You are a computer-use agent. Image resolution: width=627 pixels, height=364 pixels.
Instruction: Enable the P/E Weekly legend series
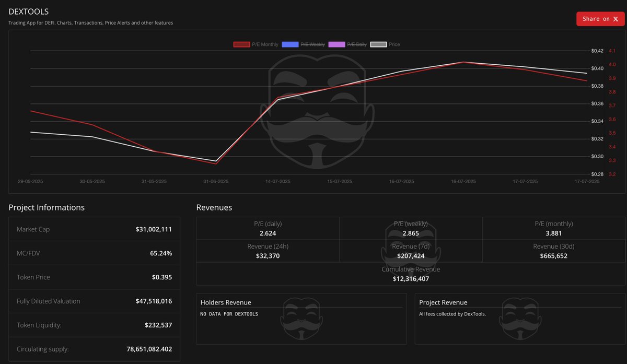coord(304,44)
